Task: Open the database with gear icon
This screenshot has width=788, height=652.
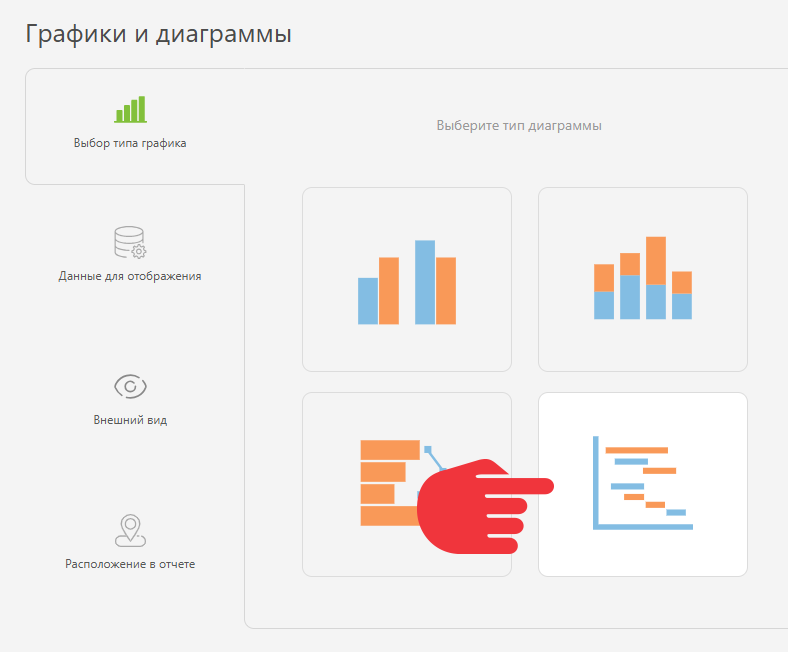Action: (x=130, y=242)
